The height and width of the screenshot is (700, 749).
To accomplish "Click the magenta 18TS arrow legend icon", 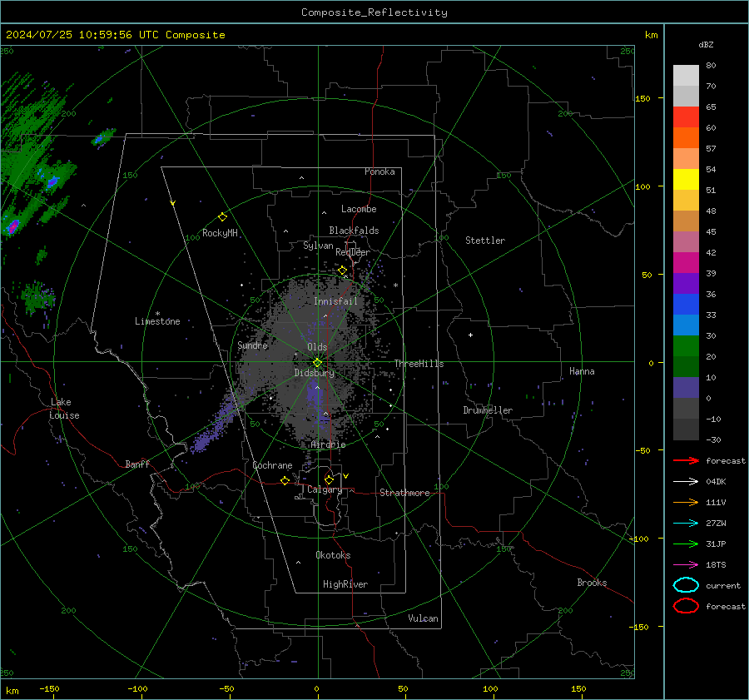I will [686, 565].
